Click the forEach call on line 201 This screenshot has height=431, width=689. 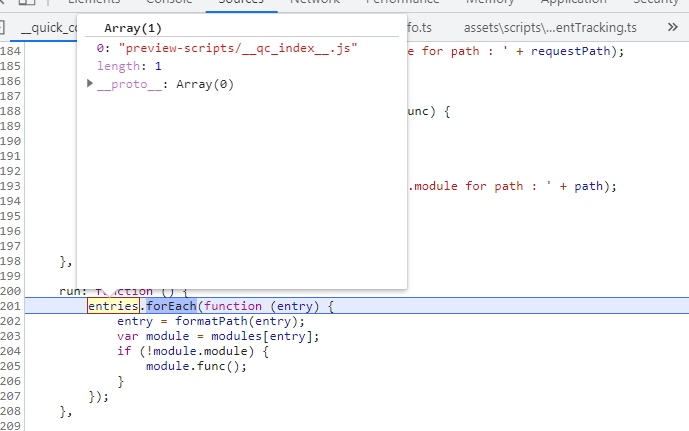pos(171,306)
